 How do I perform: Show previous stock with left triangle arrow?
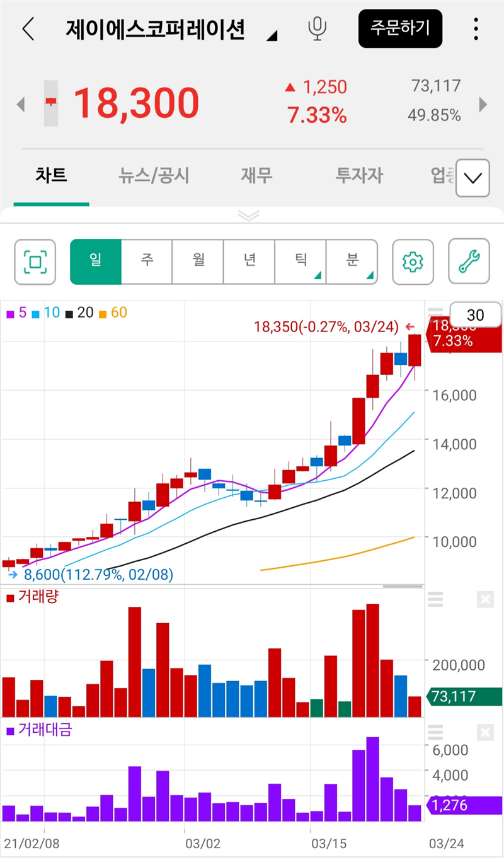[x=20, y=104]
